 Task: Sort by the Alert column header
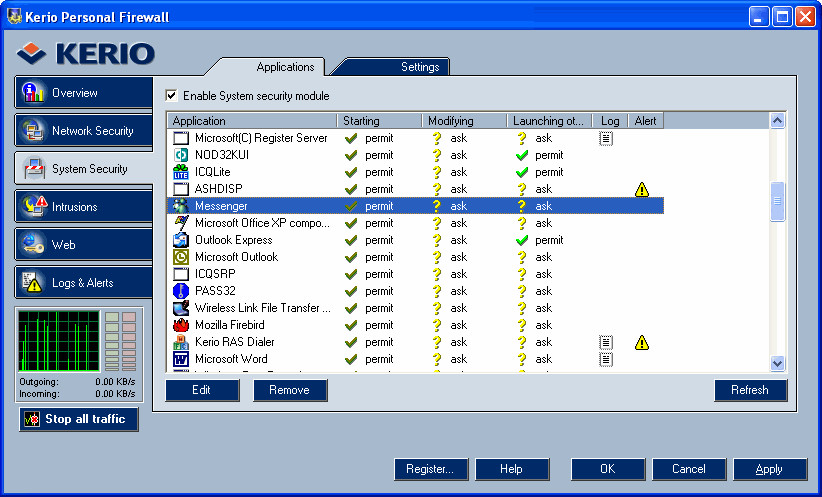646,121
